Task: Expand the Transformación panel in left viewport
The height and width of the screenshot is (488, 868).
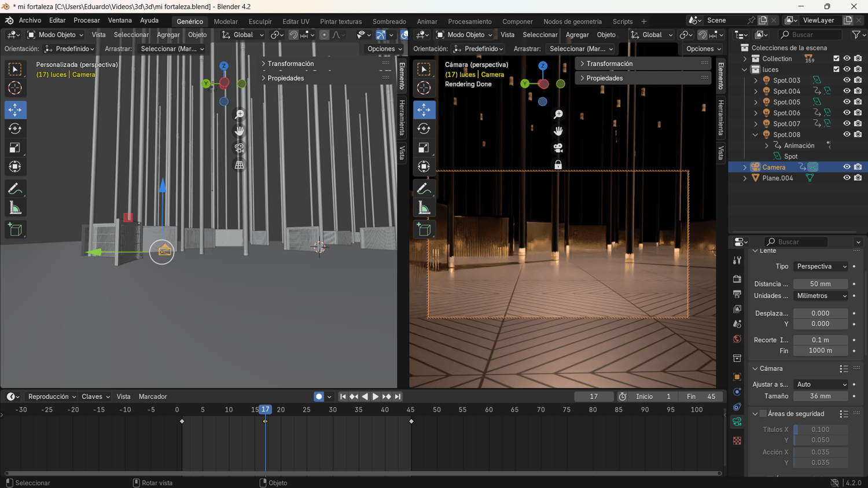Action: tap(290, 64)
